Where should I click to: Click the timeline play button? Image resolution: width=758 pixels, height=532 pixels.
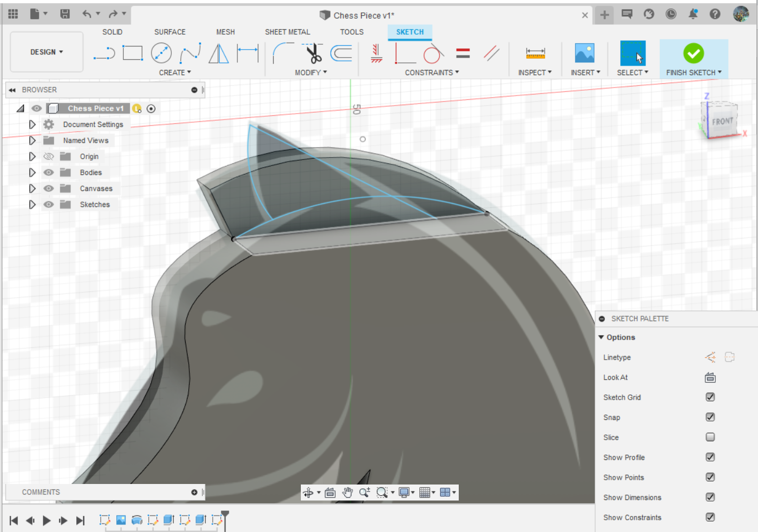[46, 520]
